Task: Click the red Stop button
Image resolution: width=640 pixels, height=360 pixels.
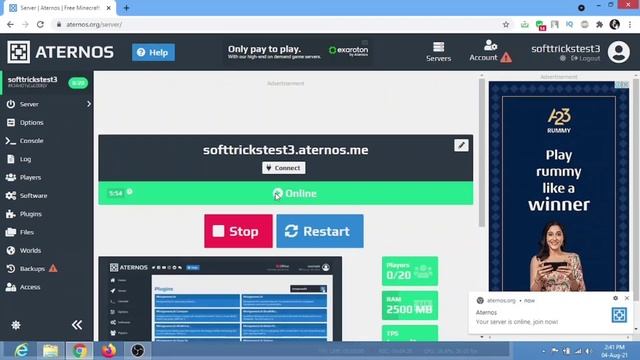Action: (x=238, y=231)
